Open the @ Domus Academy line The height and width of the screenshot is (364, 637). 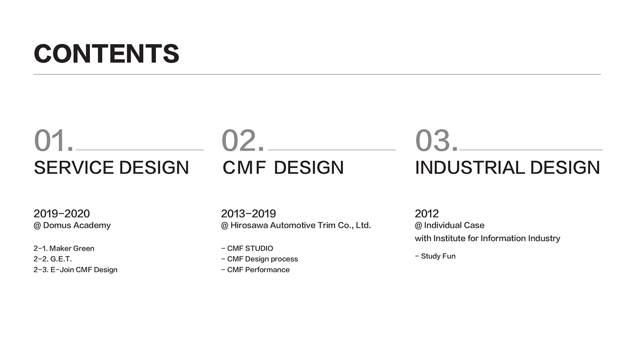pyautogui.click(x=72, y=225)
